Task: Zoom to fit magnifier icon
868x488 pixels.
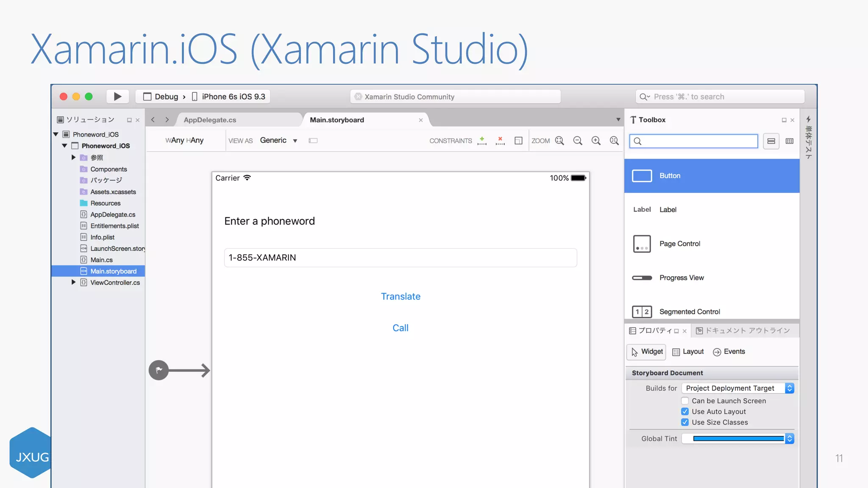Action: pyautogui.click(x=559, y=141)
